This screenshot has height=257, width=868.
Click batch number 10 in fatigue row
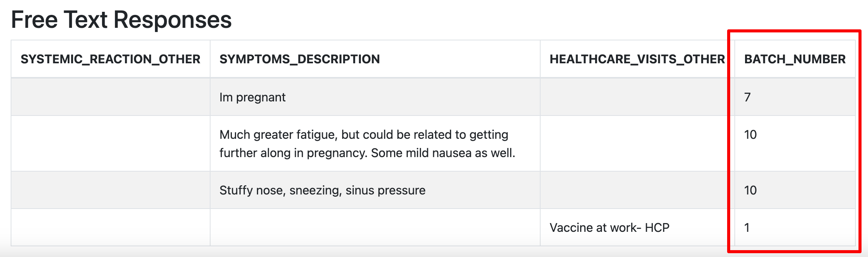(795, 143)
